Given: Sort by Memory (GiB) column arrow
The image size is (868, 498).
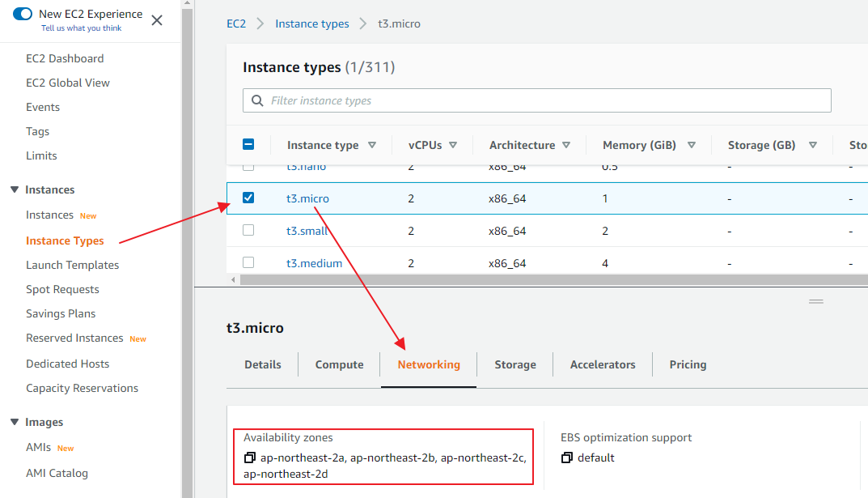Looking at the screenshot, I should tap(692, 145).
